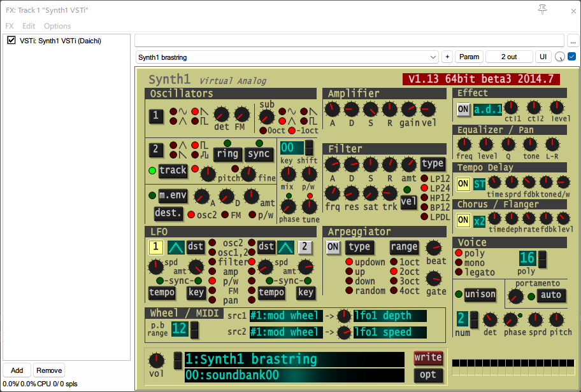The width and height of the screenshot is (581, 392).
Task: Click the LFO 1 triangle waveform selector
Action: [176, 248]
